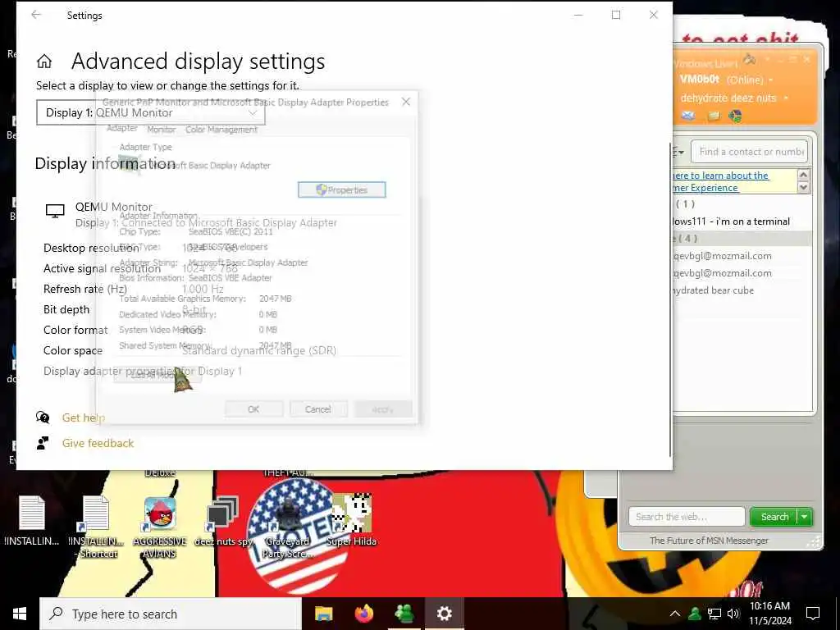Open Display adapter properties for Display 1
The image size is (840, 630).
(143, 371)
